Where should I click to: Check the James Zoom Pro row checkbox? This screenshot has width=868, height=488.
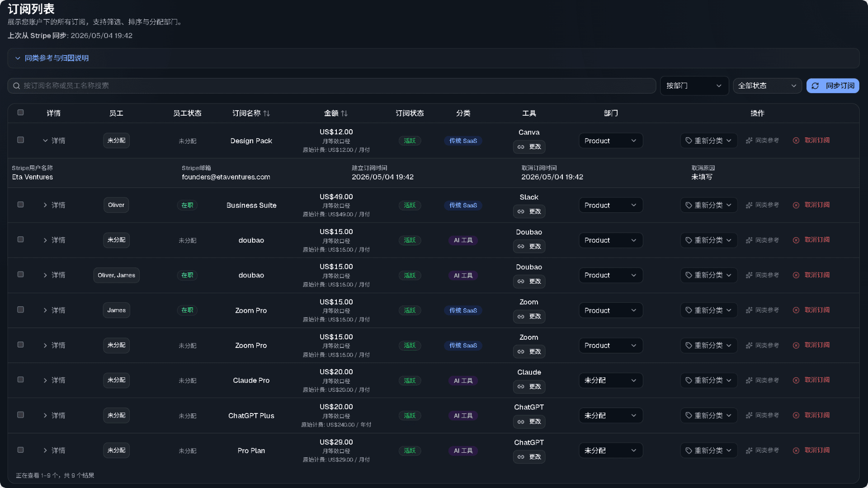point(20,310)
